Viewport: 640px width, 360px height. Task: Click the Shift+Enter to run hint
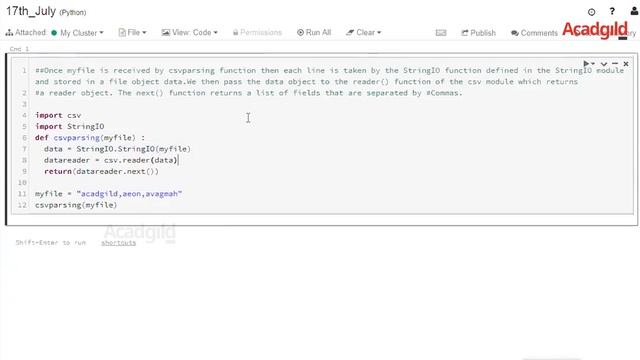coord(51,242)
